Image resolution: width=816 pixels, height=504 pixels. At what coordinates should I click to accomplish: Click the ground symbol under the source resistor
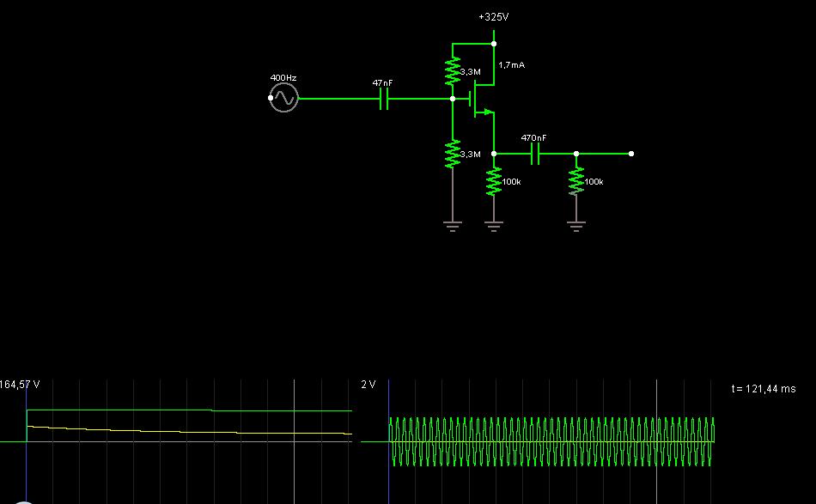click(493, 226)
